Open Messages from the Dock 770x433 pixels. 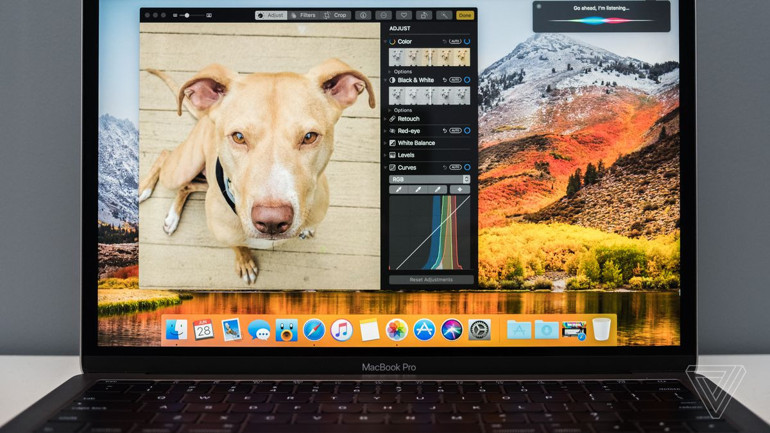(258, 329)
